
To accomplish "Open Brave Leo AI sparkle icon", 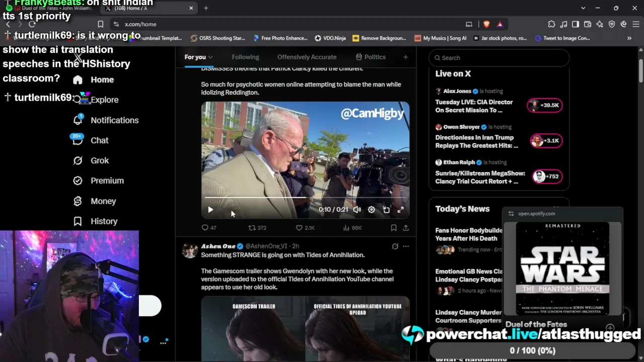I will pos(600,24).
